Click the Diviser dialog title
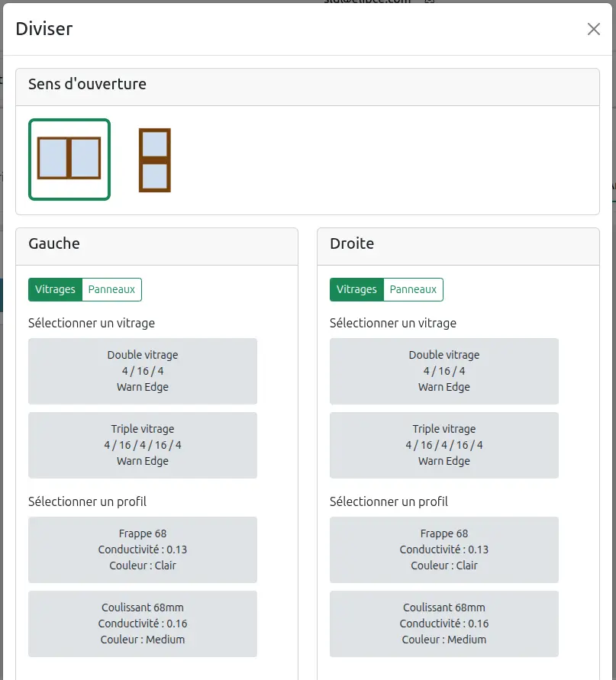 [44, 29]
